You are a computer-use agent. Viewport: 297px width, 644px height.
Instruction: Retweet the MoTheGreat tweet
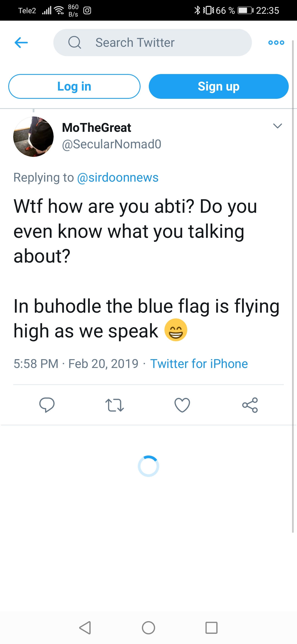114,405
